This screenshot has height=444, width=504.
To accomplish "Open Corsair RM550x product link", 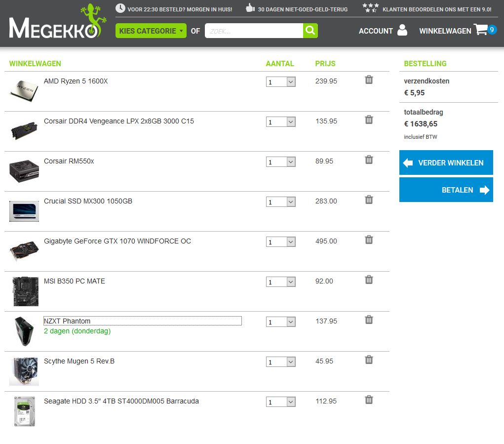I will tap(69, 161).
